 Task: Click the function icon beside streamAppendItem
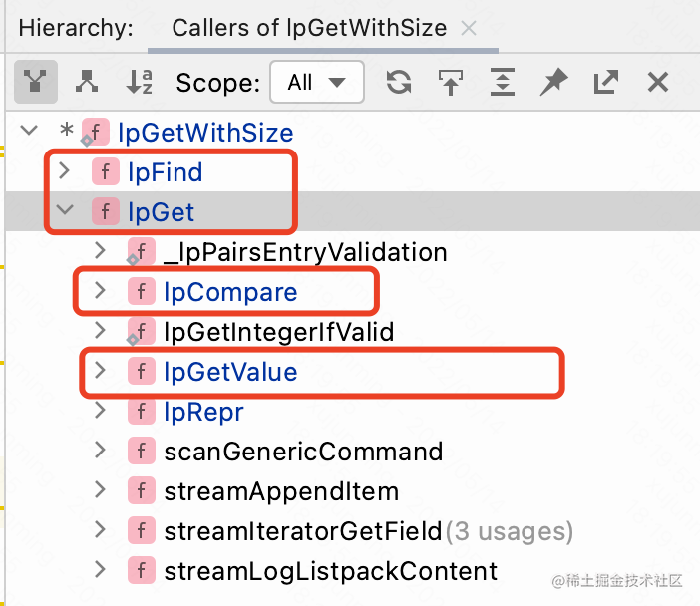pos(141,490)
